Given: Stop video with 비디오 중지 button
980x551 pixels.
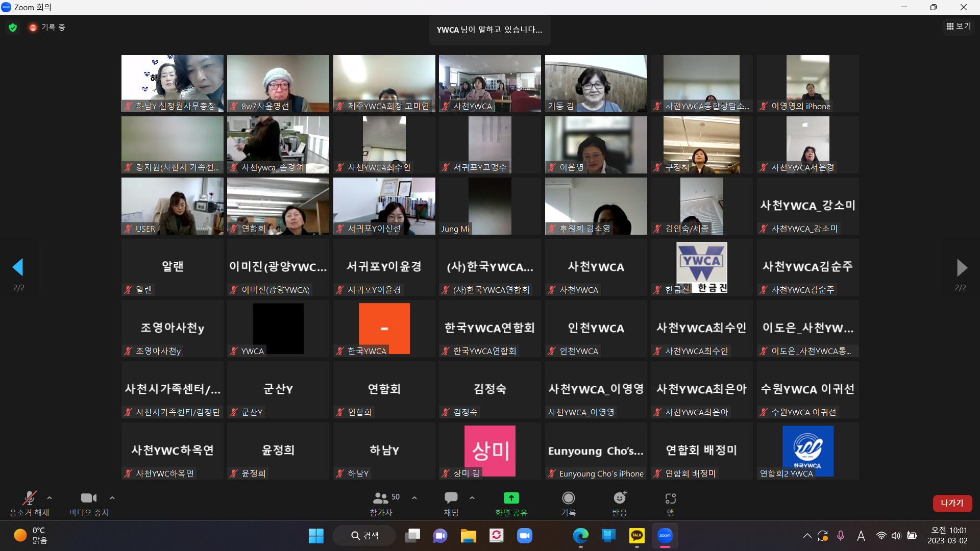Looking at the screenshot, I should click(x=89, y=503).
